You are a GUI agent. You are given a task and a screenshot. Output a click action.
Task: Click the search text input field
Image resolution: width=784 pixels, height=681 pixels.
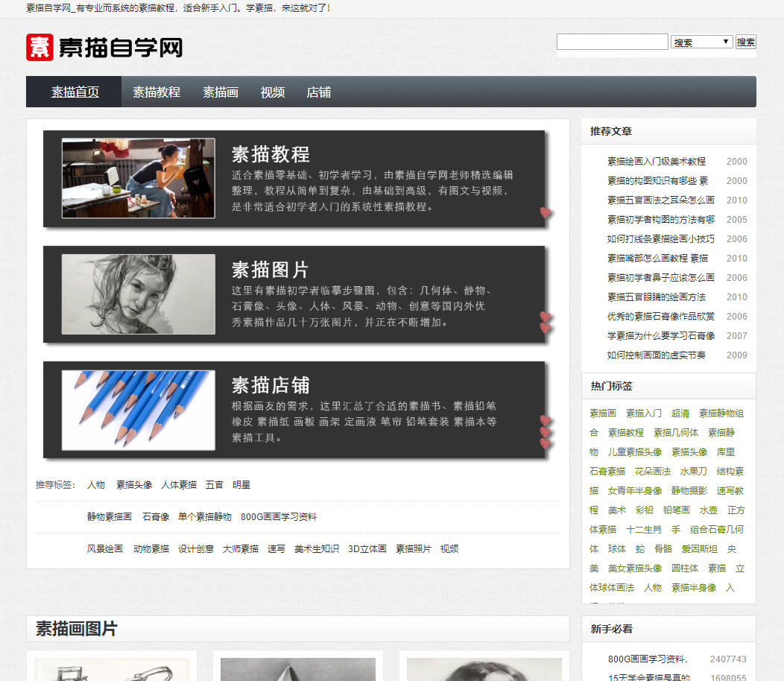612,42
